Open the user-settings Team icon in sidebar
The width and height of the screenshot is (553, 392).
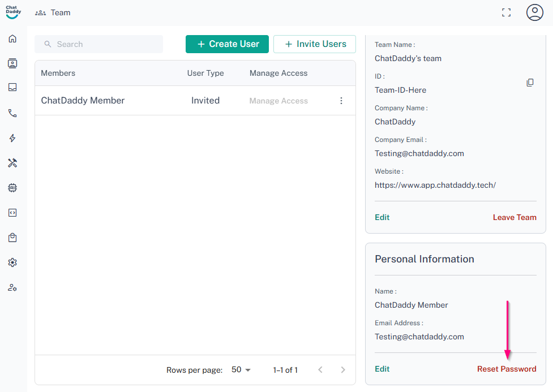pos(12,287)
